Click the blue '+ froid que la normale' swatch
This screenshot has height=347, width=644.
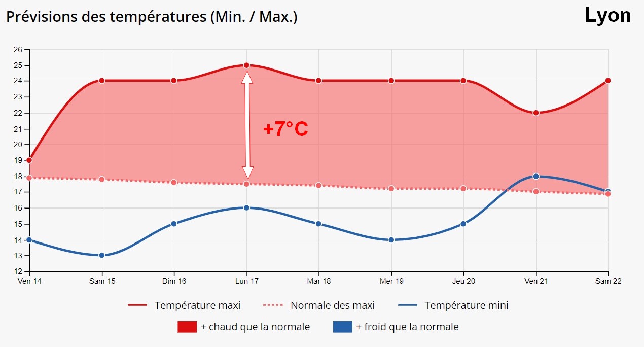pyautogui.click(x=342, y=327)
